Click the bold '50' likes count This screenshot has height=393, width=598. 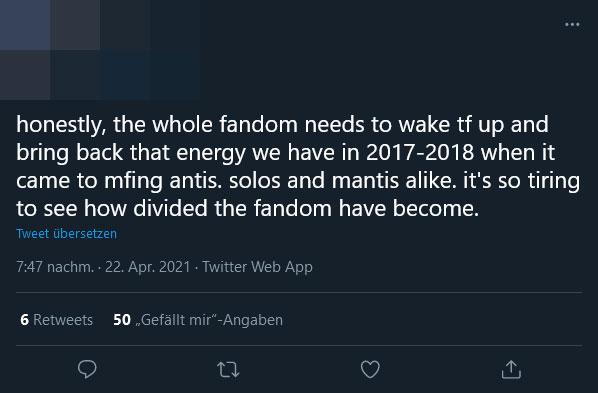[122, 320]
